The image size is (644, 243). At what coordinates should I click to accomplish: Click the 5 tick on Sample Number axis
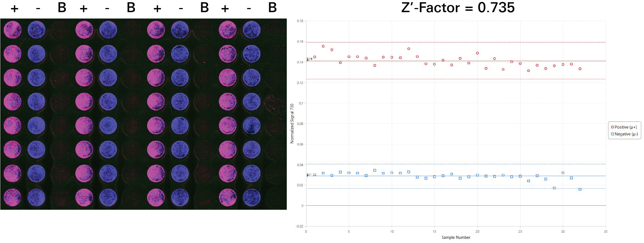coord(349,232)
